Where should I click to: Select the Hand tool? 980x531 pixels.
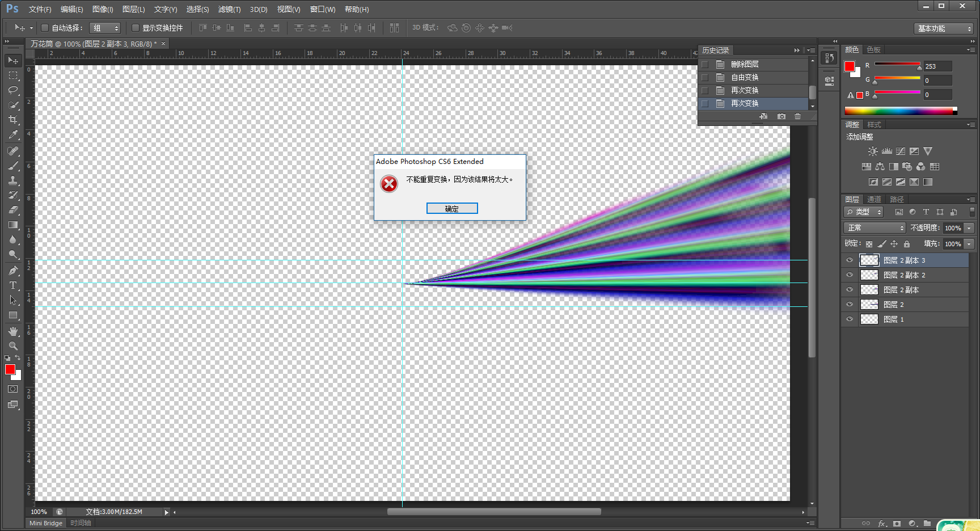[x=13, y=331]
